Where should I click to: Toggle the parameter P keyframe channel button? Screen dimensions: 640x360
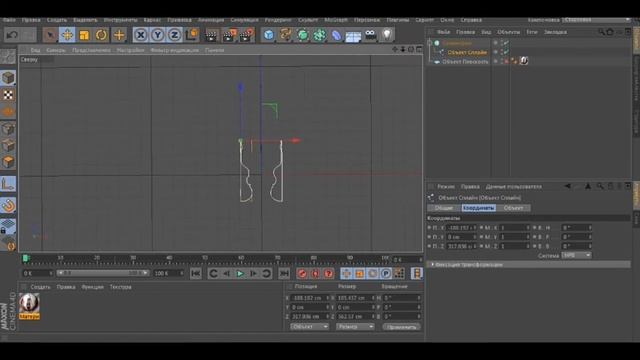tap(386, 273)
